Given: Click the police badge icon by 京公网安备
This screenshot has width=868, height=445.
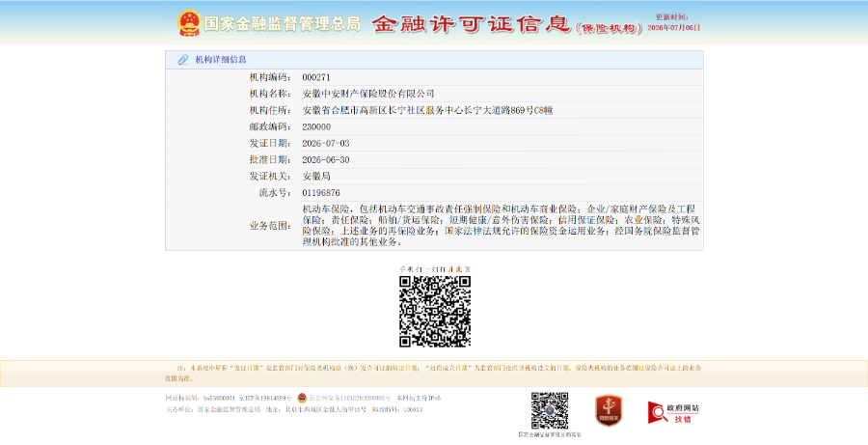Looking at the screenshot, I should coord(302,398).
